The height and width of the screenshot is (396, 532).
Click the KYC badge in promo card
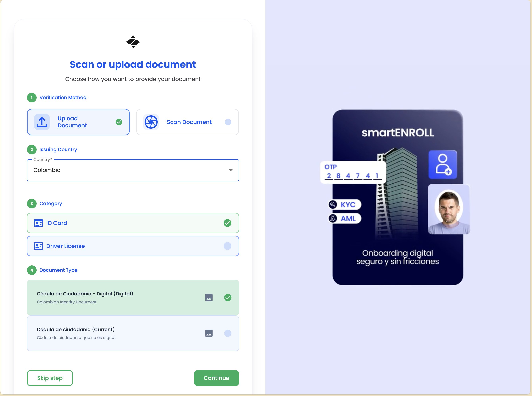[345, 205]
